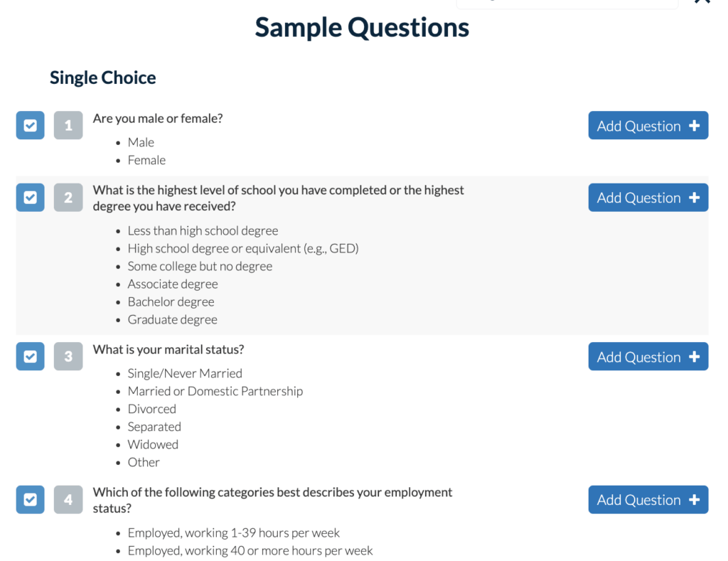Image resolution: width=728 pixels, height=561 pixels.
Task: Click the plus icon on question 1's Add Question button
Action: point(693,125)
